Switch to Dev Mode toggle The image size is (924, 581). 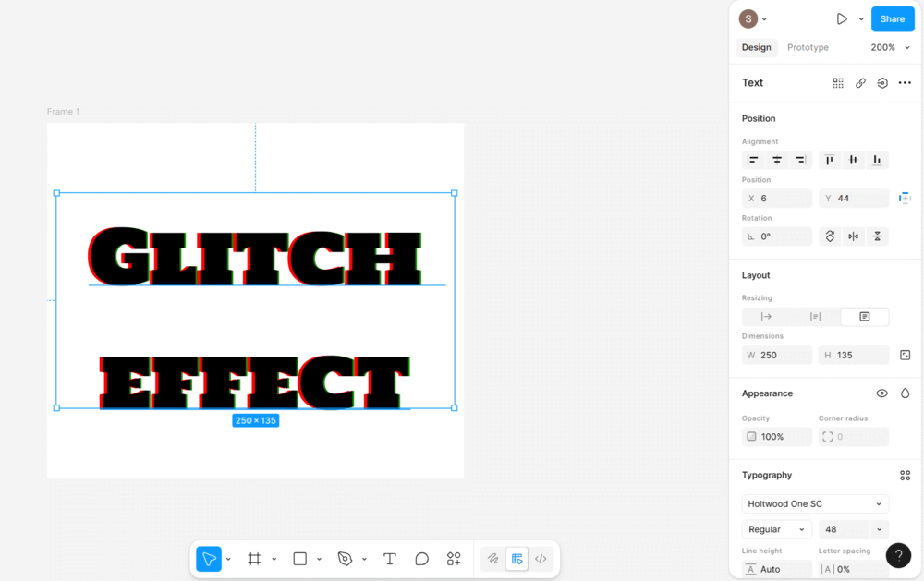541,559
